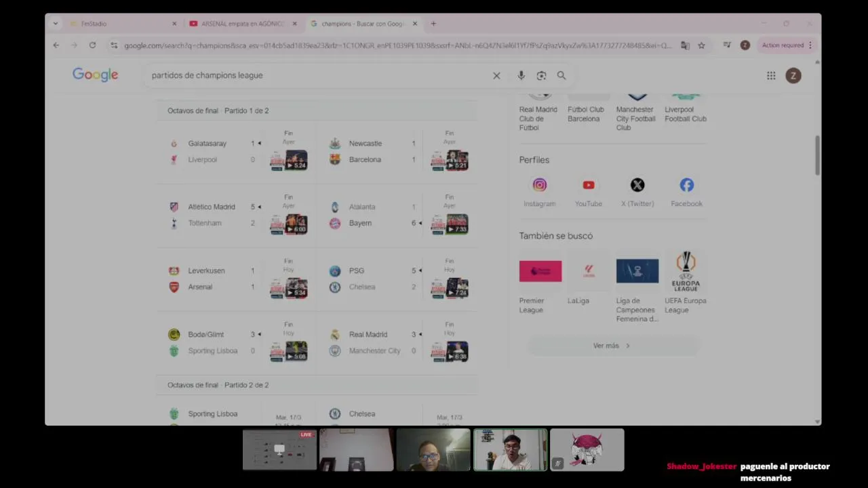Viewport: 868px width, 488px height.
Task: Click Newcastle team name
Action: tap(366, 144)
